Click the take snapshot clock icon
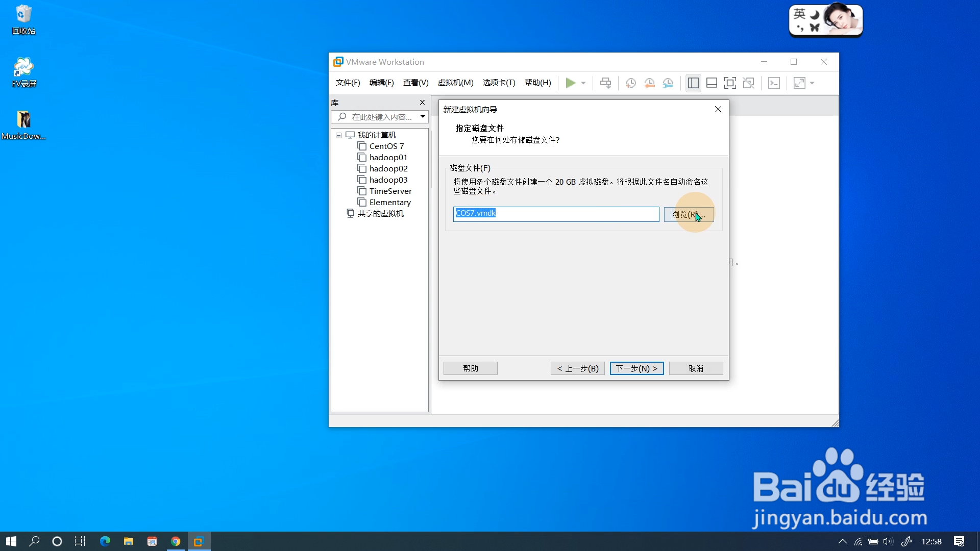The width and height of the screenshot is (980, 551). [x=631, y=83]
